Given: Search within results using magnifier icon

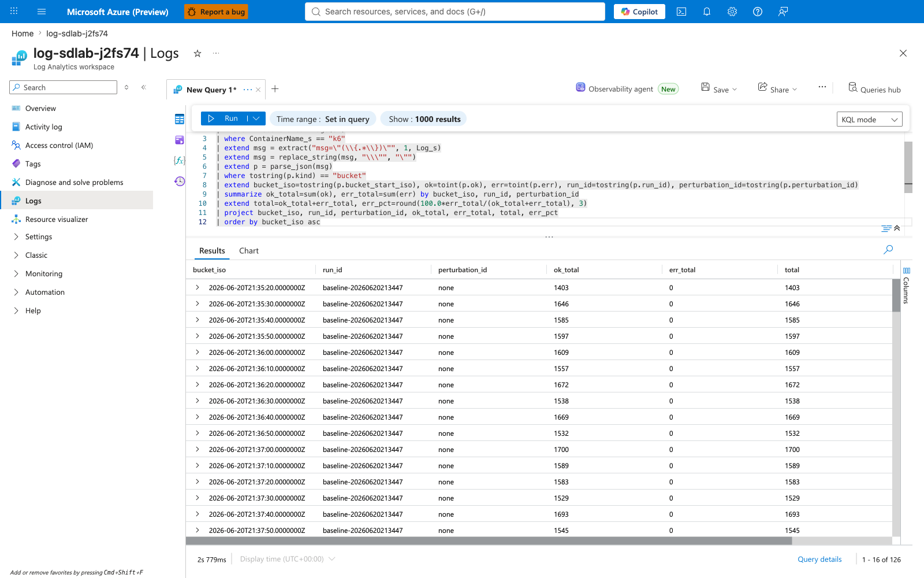Looking at the screenshot, I should (888, 250).
